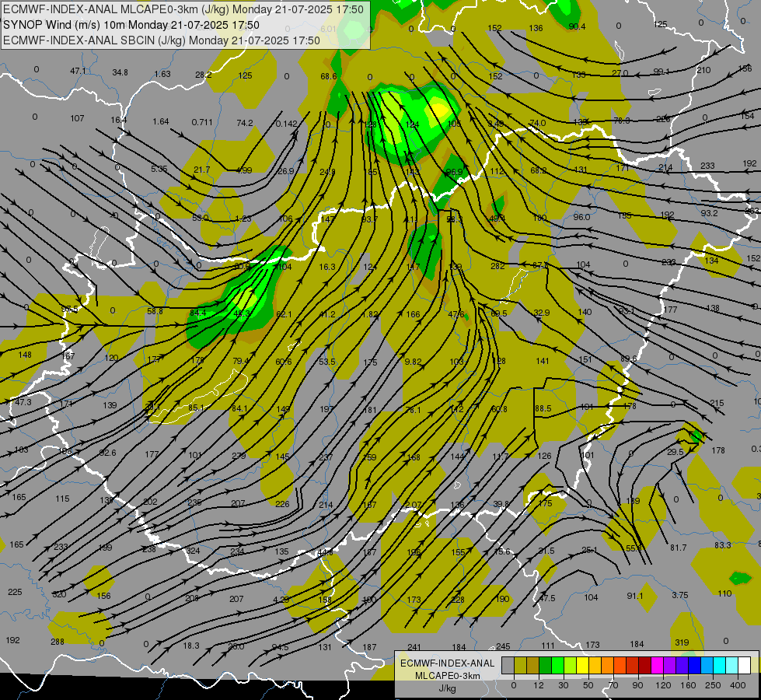Click the legend unit J/kg
This screenshot has height=700, width=761.
point(447,688)
